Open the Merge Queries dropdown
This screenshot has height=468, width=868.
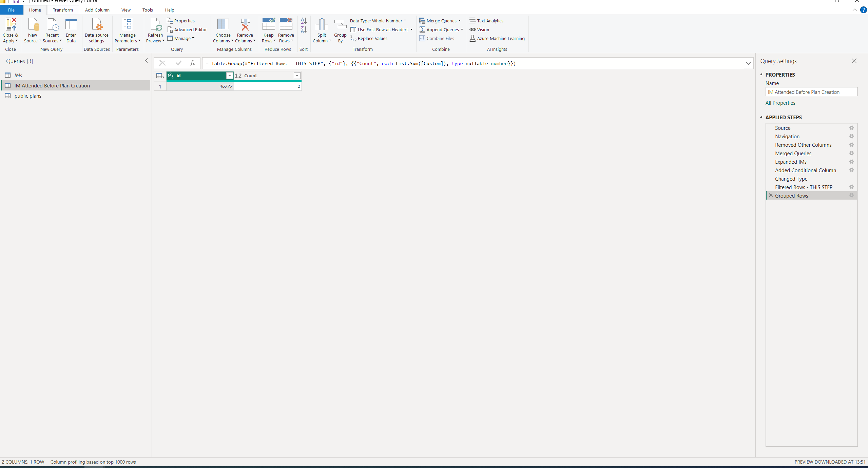440,21
